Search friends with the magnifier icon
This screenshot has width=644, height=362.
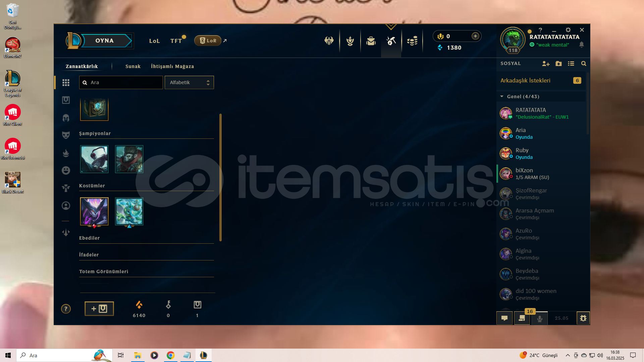tap(584, 64)
